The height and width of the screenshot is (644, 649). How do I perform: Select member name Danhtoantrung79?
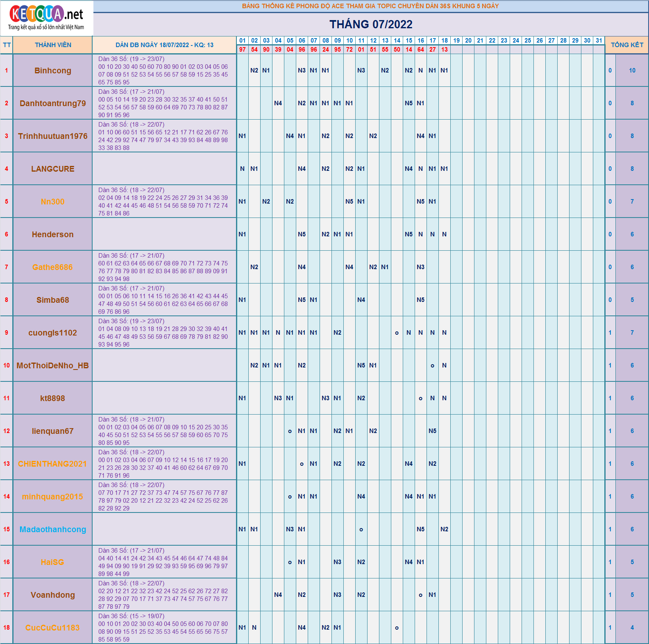[53, 103]
